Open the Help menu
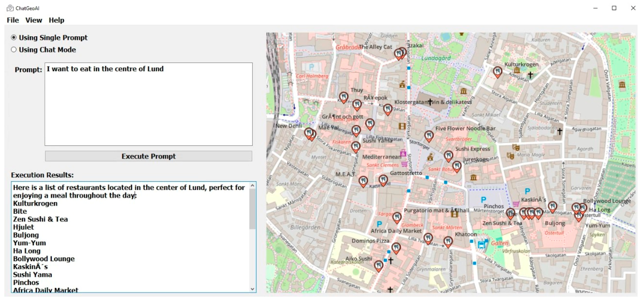 point(56,20)
